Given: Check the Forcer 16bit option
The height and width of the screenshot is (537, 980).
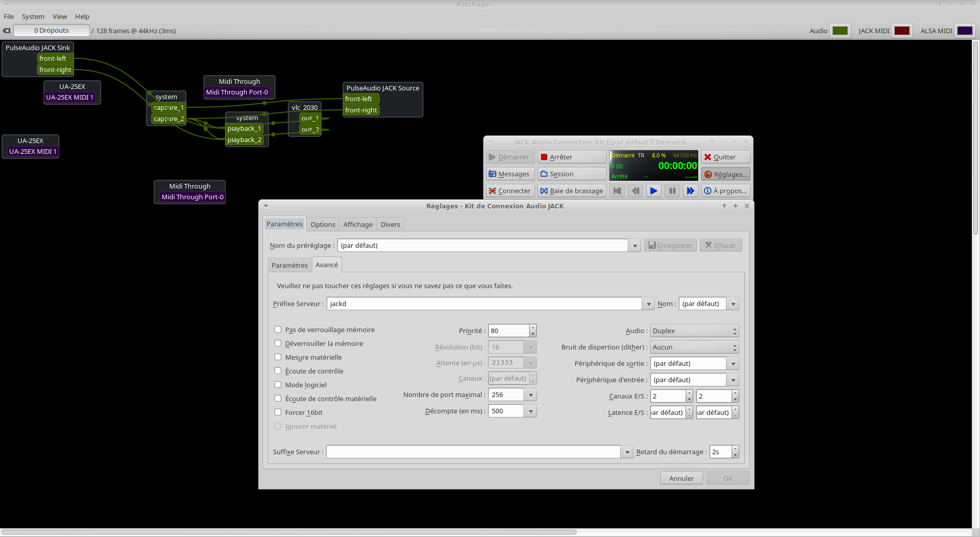Looking at the screenshot, I should 278,412.
